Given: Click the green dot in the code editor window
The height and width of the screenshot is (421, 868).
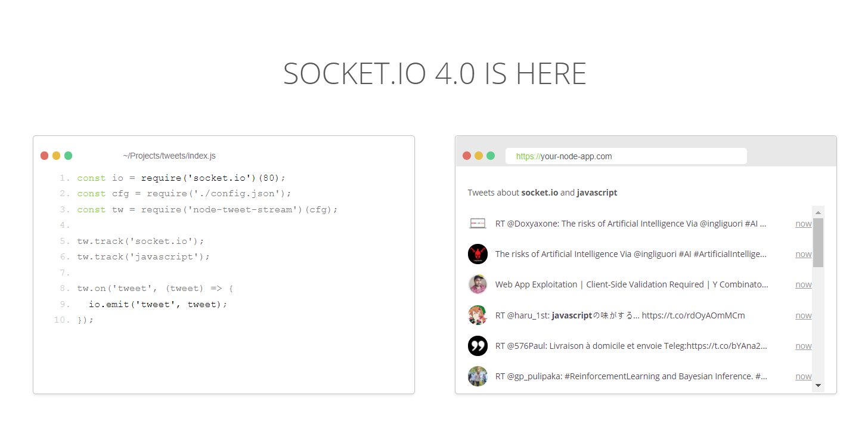Looking at the screenshot, I should coord(69,156).
